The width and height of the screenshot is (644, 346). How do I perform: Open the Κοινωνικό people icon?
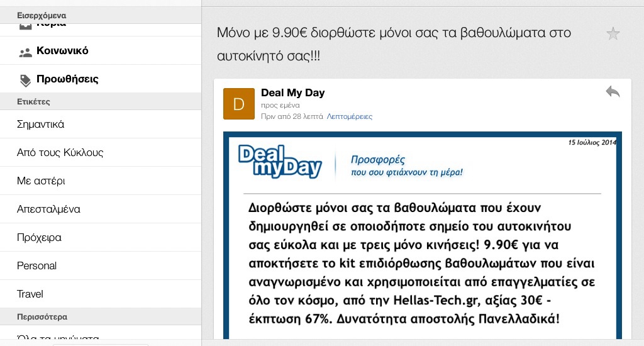coord(25,52)
